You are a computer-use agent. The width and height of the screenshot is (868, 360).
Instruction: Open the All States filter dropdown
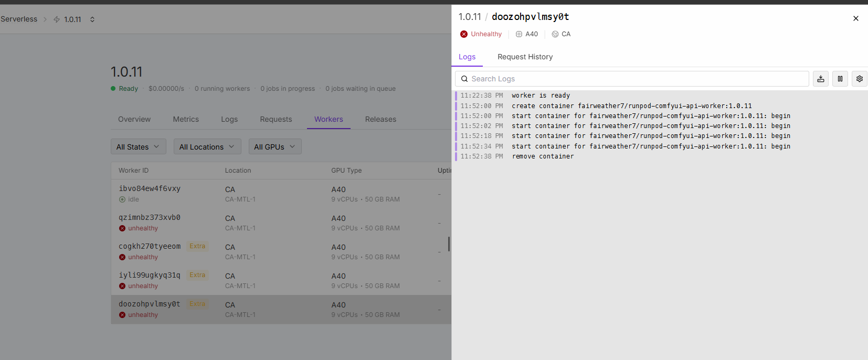pyautogui.click(x=138, y=147)
